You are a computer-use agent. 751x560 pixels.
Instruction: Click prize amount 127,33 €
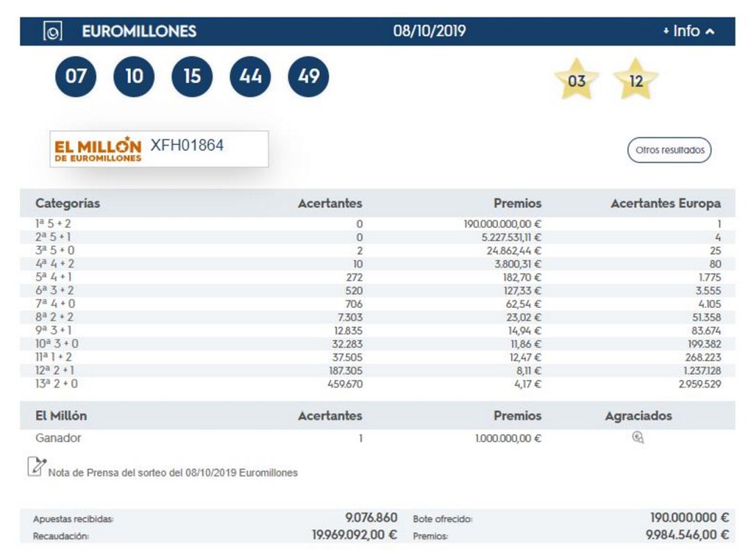pyautogui.click(x=522, y=291)
